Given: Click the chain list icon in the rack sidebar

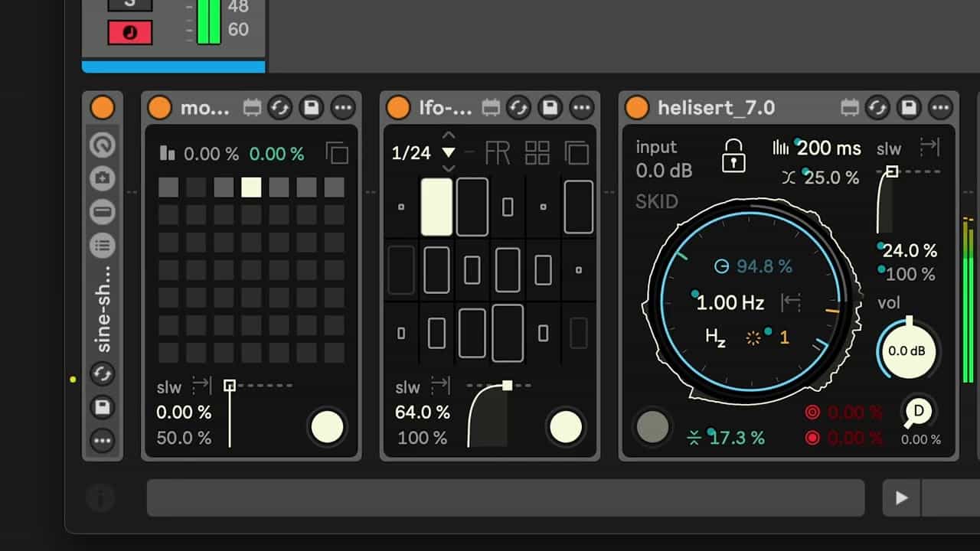Looking at the screenshot, I should [103, 246].
